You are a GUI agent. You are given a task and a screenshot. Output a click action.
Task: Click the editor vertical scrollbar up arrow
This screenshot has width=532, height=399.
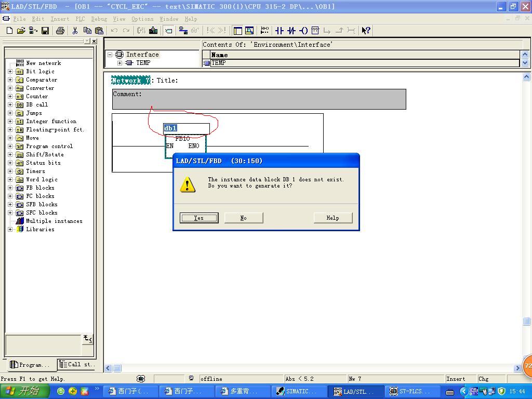526,77
